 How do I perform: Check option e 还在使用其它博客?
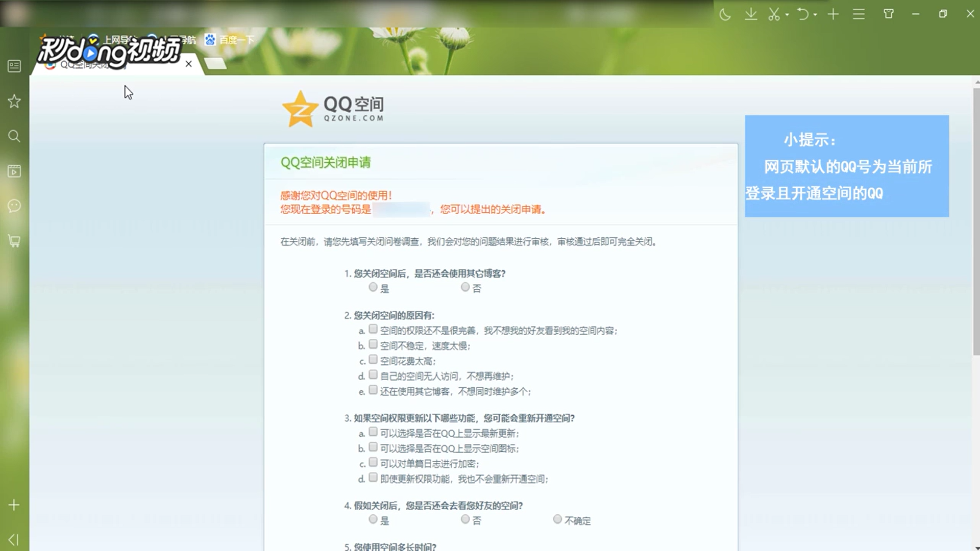point(373,390)
